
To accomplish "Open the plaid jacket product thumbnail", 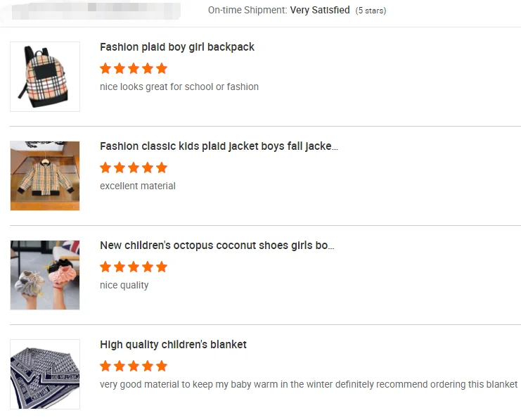I will point(45,175).
